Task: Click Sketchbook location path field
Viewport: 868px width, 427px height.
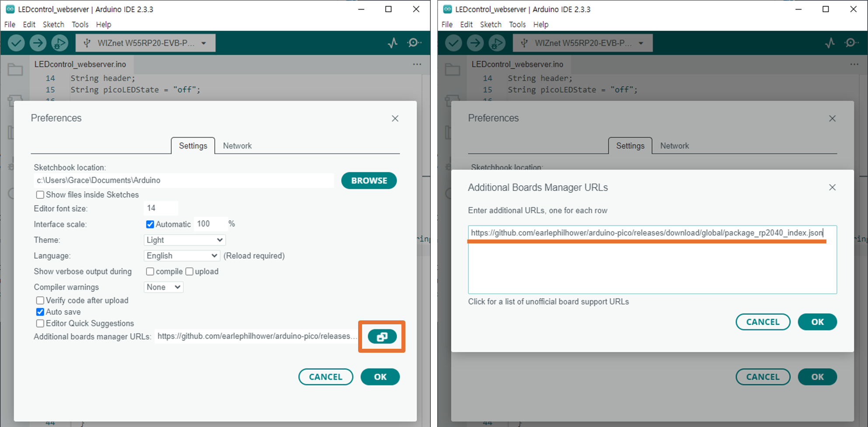Action: pos(184,181)
